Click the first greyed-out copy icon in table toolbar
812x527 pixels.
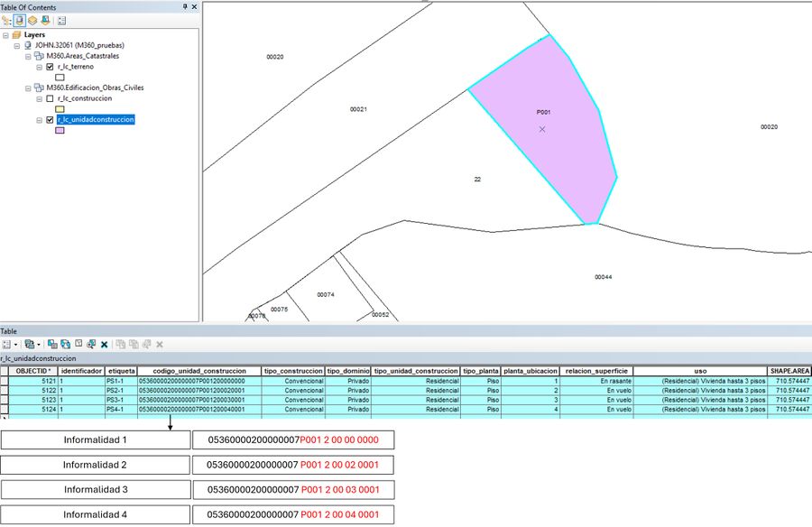click(x=121, y=344)
